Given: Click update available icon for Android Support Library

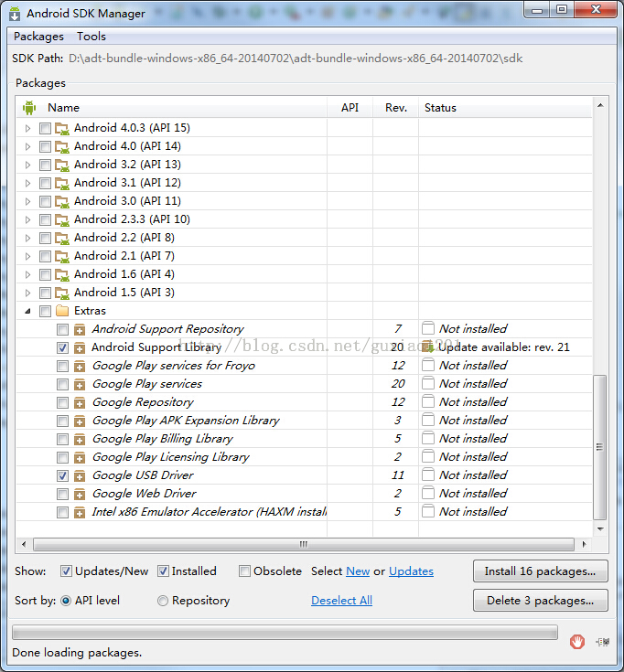Looking at the screenshot, I should pyautogui.click(x=428, y=347).
